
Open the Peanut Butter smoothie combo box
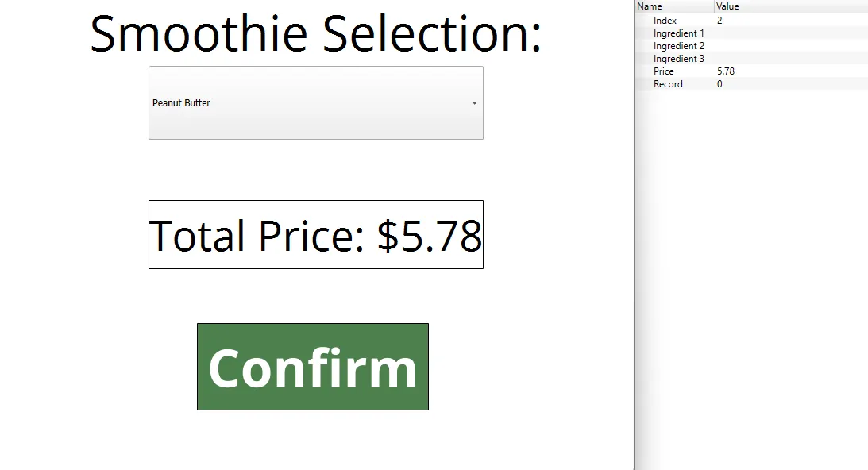[315, 103]
